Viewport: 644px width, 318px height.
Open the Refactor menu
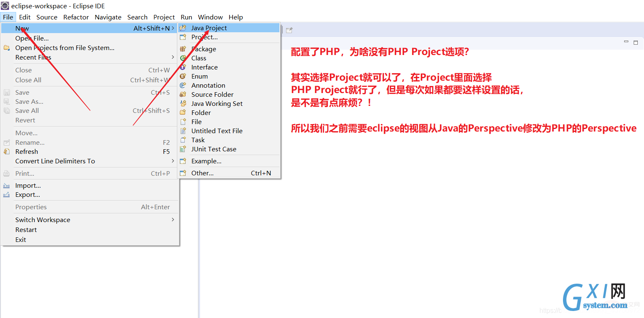76,17
